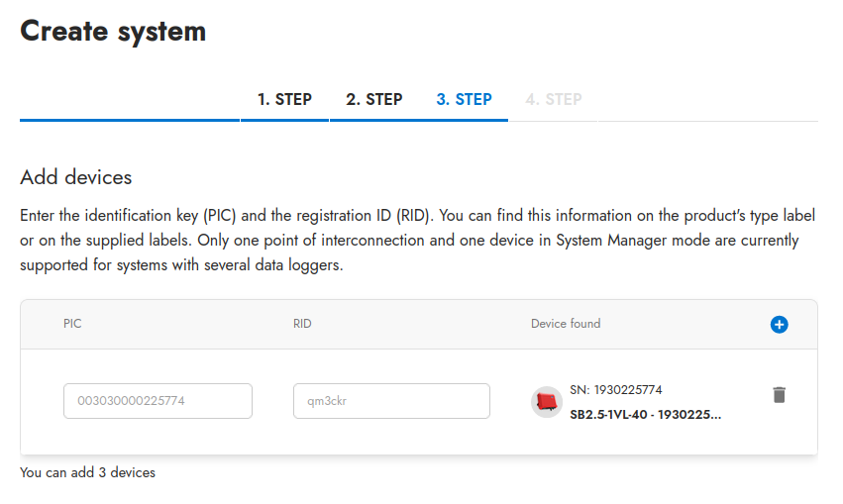
Task: Go back to the 1. STEP tab
Action: tap(284, 99)
